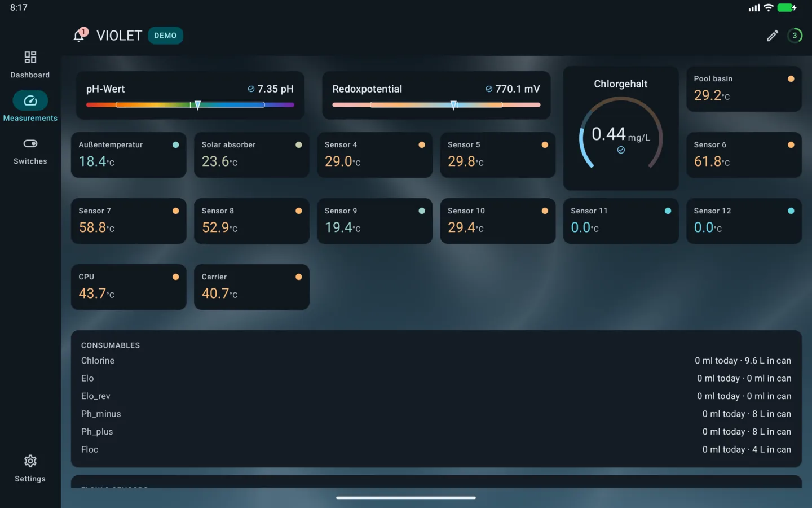Tap the battery charging icon
Screen dimensions: 812x508
pyautogui.click(x=787, y=8)
